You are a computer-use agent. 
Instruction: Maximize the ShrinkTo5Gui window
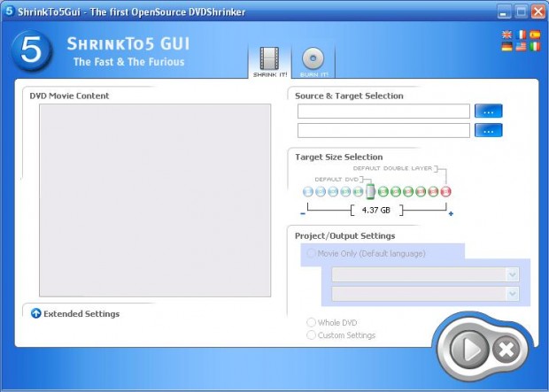click(521, 12)
